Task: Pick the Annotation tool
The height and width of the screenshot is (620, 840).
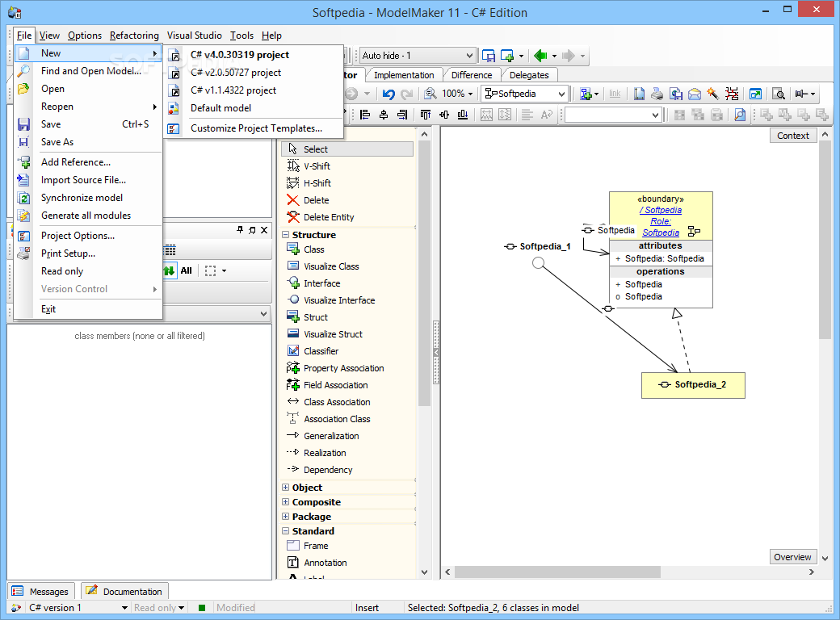Action: [325, 563]
